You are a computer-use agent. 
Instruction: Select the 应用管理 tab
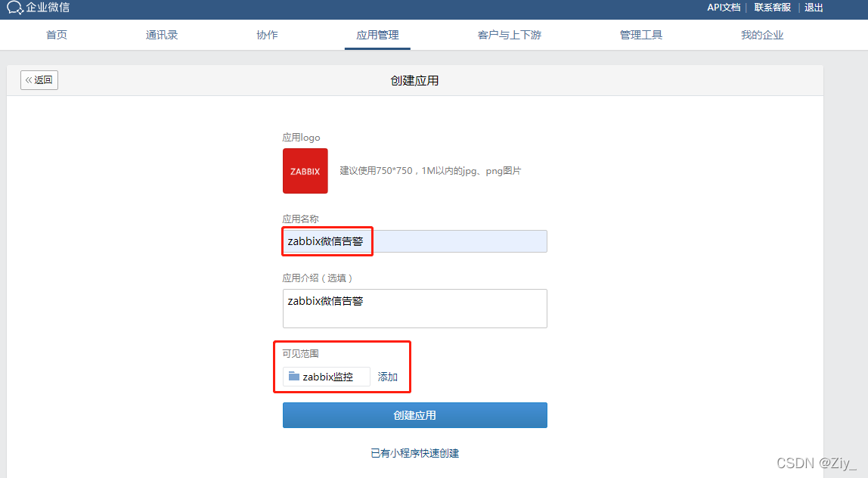[377, 35]
